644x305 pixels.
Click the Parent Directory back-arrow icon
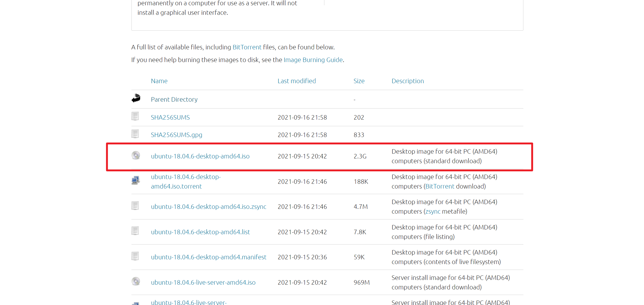coord(136,99)
